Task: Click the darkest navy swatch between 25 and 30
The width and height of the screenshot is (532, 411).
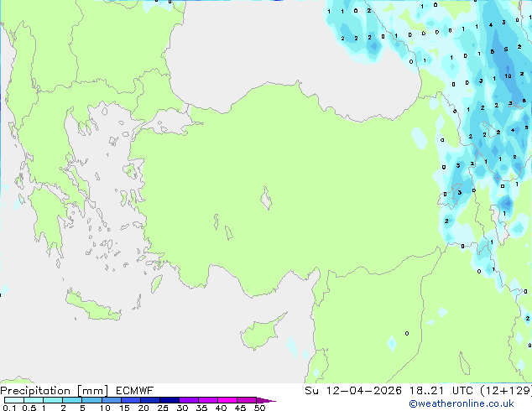Action: click(x=170, y=400)
